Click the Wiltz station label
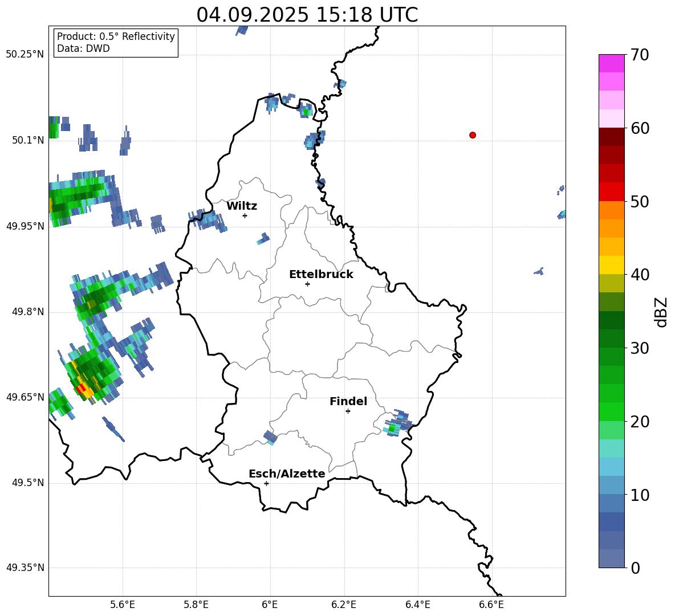 [242, 206]
